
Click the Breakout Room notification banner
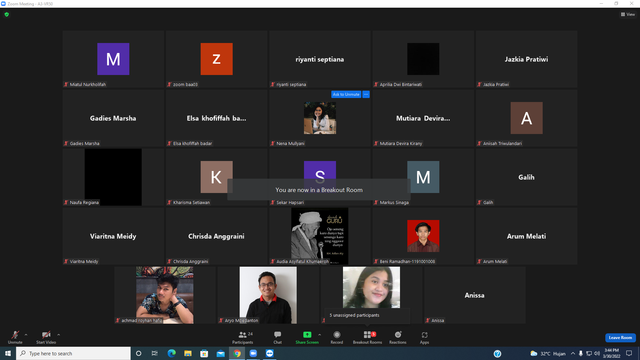coord(319,190)
